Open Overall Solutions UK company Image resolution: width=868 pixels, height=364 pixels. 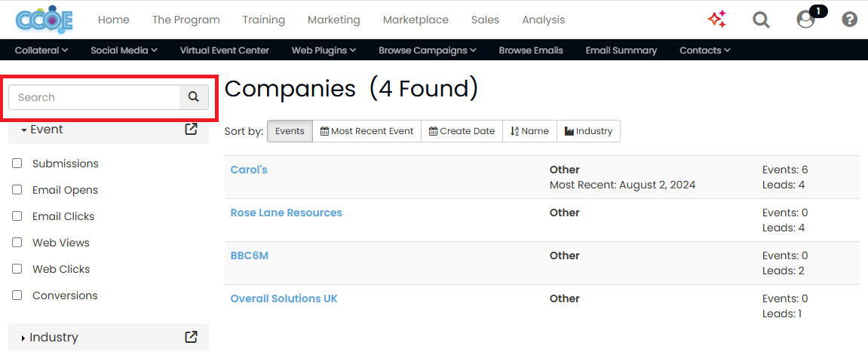[x=284, y=298]
